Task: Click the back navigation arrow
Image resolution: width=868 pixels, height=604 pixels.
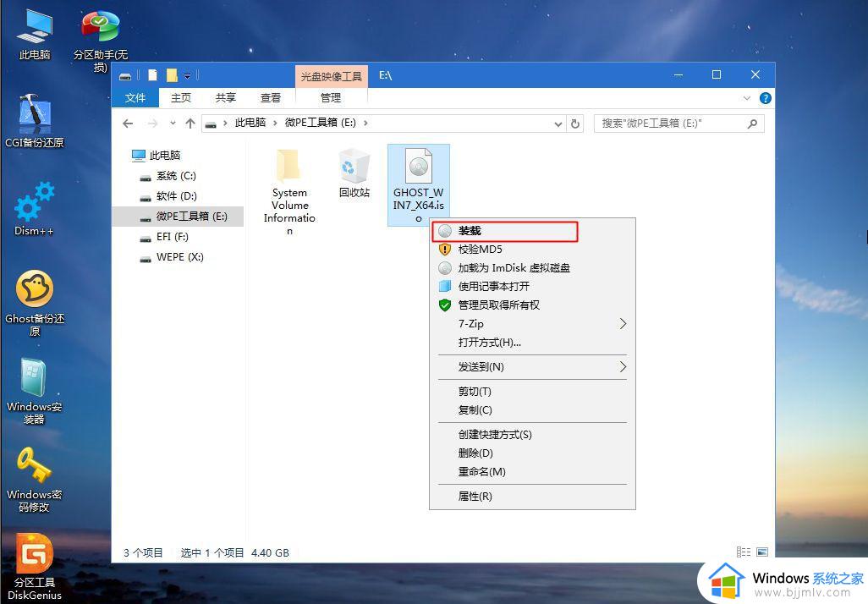Action: (128, 124)
